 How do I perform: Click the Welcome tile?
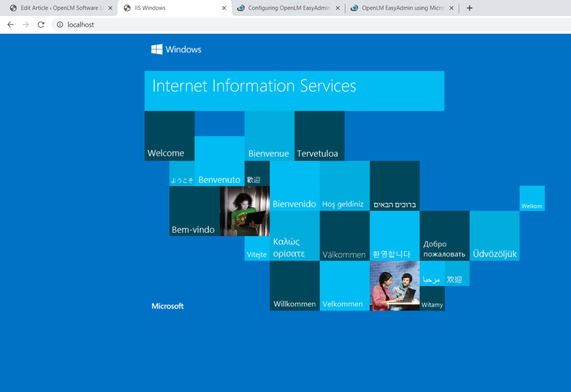tap(169, 136)
